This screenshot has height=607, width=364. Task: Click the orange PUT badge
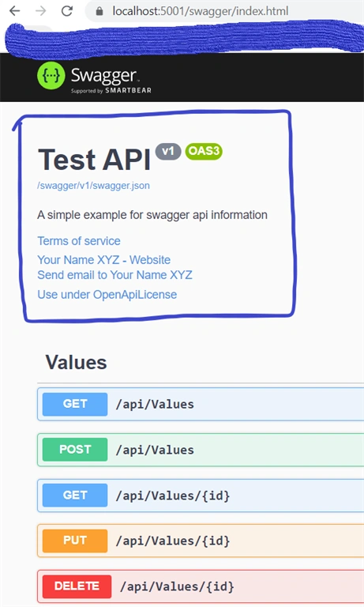75,541
